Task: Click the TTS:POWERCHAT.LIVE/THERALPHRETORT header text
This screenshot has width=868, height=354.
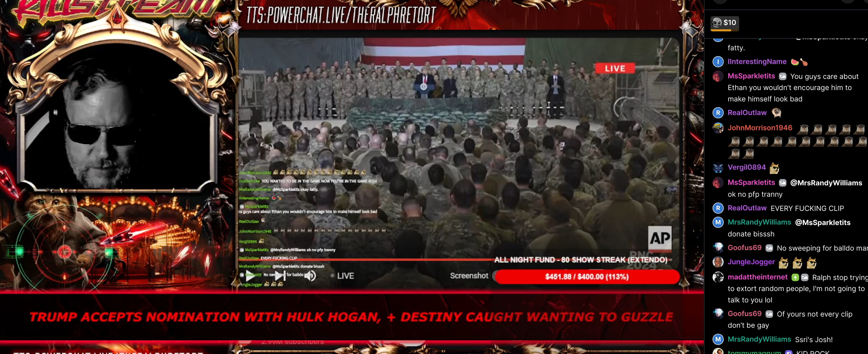Action: pyautogui.click(x=341, y=15)
